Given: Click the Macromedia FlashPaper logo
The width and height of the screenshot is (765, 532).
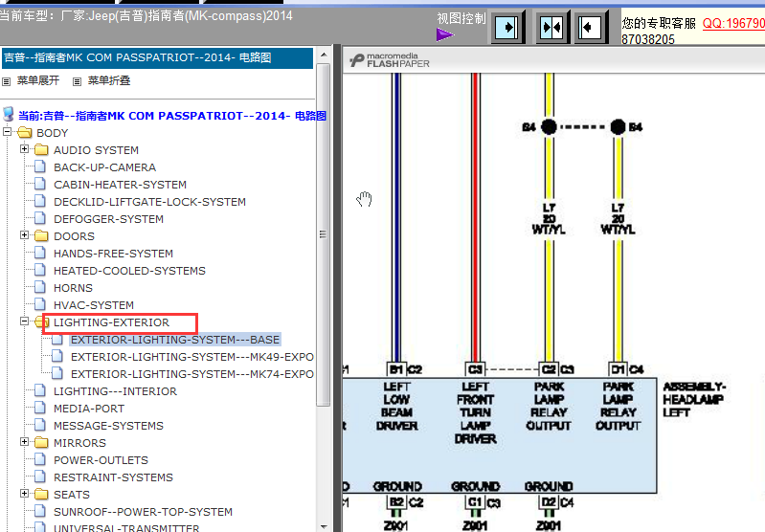Looking at the screenshot, I should pyautogui.click(x=390, y=60).
